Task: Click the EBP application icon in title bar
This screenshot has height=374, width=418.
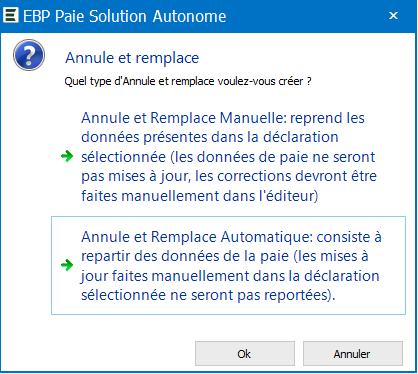Action: click(11, 15)
